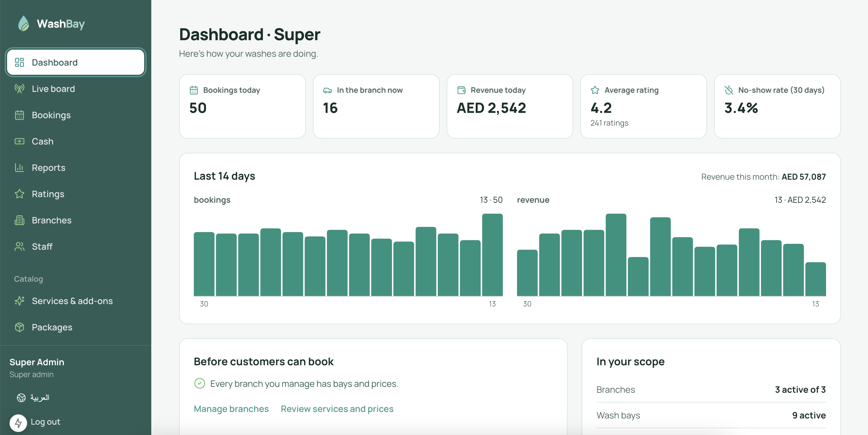The image size is (868, 435).
Task: Click the 'AED 2,542' revenue today figure
Action: coord(491,108)
